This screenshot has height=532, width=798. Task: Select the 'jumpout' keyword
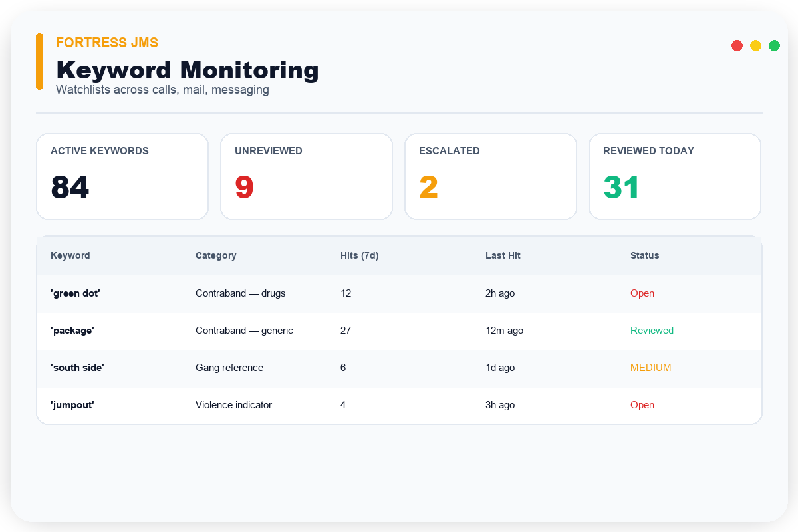pos(72,405)
